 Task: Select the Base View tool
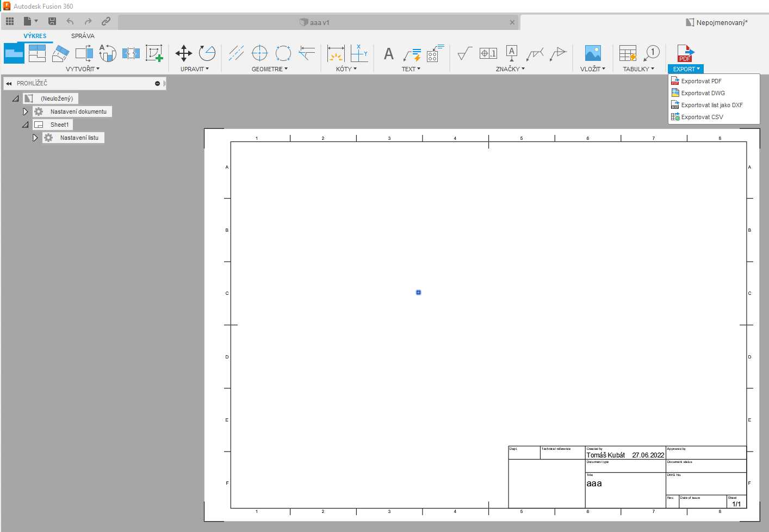coord(14,53)
